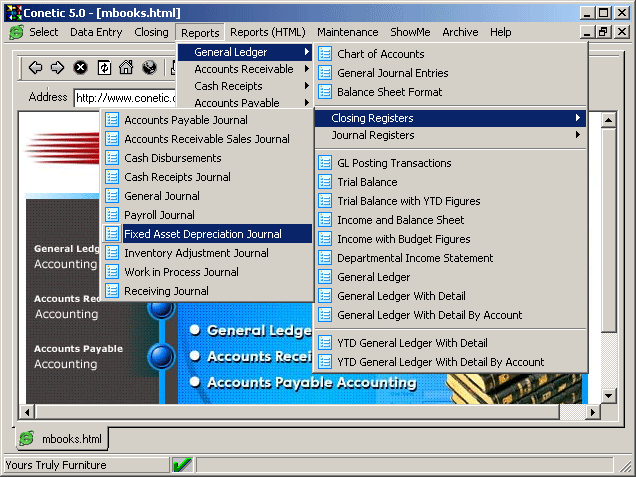The width and height of the screenshot is (636, 477).
Task: Click the globe search icon
Action: 149,68
